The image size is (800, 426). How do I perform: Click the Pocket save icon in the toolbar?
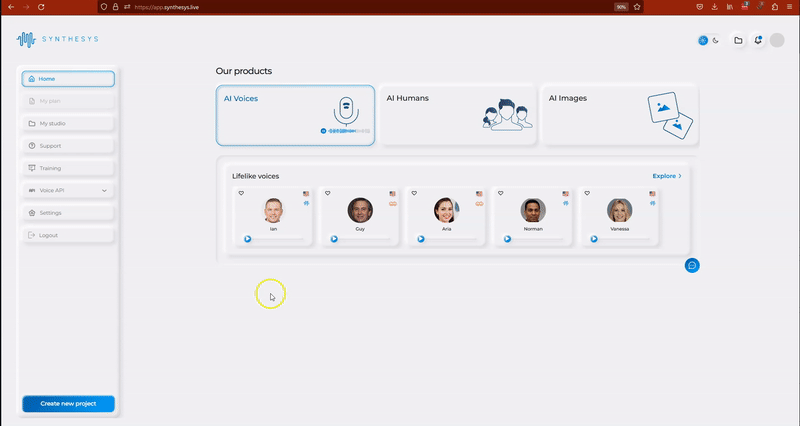click(700, 7)
